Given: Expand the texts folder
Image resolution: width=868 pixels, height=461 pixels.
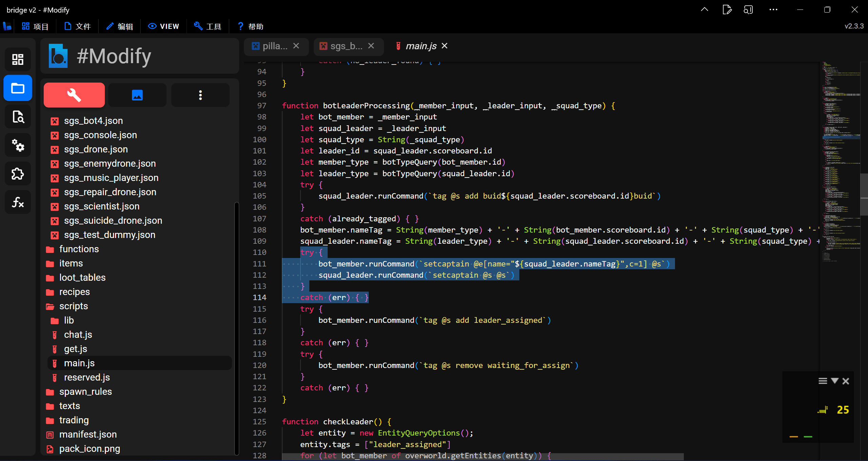Looking at the screenshot, I should 137,406.
